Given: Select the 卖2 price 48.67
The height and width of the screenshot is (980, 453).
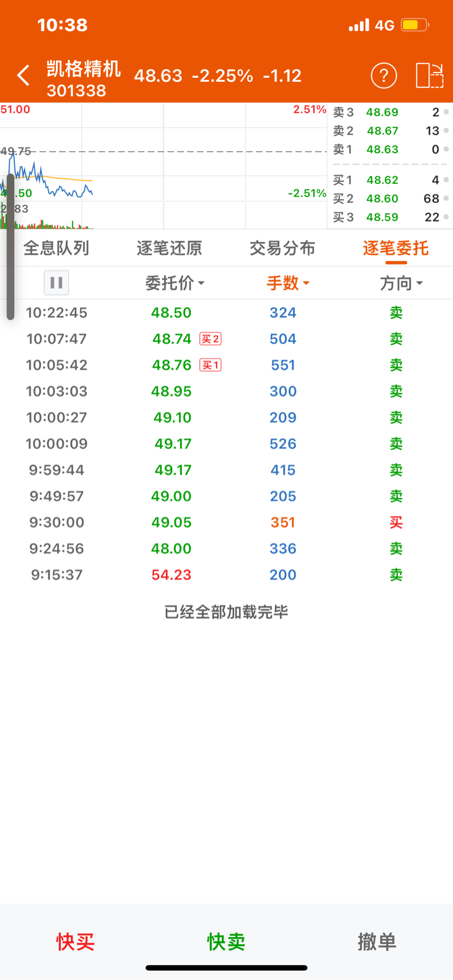Looking at the screenshot, I should click(x=382, y=131).
